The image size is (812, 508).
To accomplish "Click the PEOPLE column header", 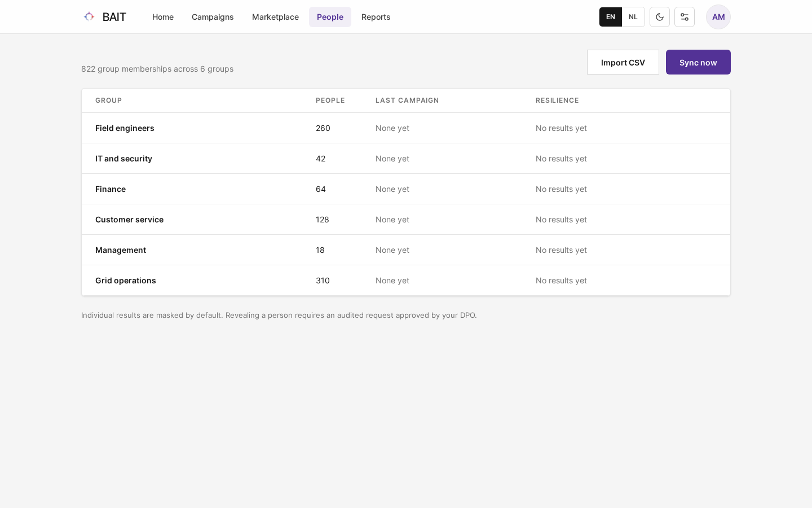I will (x=330, y=100).
